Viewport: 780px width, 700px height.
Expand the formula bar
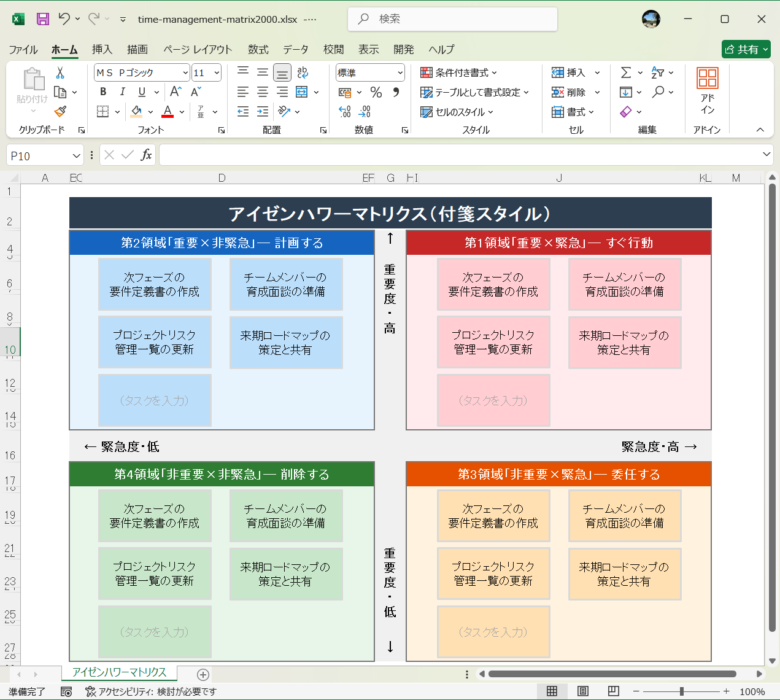766,155
